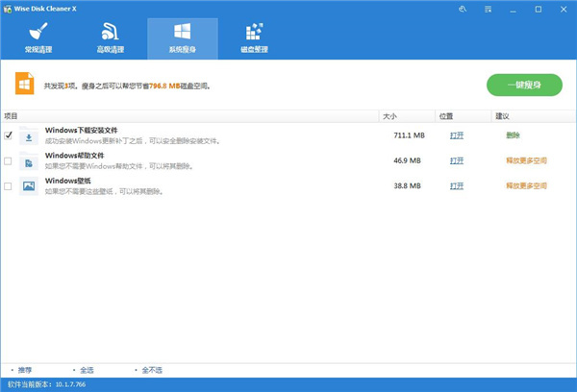Open location link in the 711.1 MB row

[457, 135]
